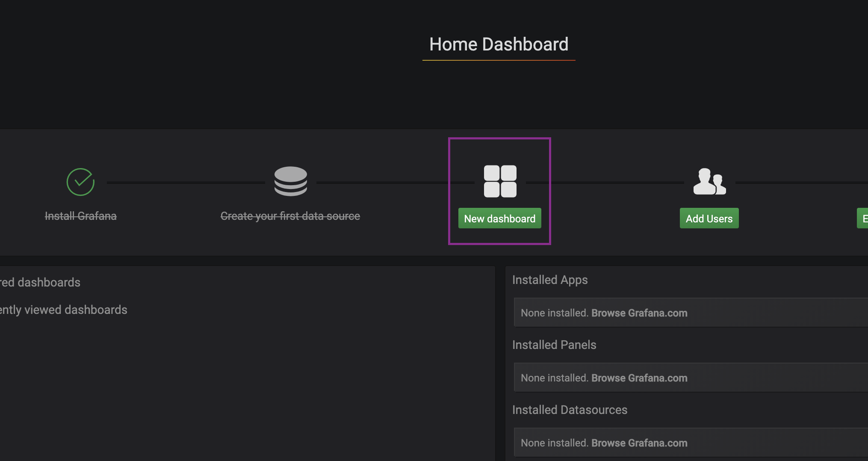Select the Installed Datasources heading
Viewport: 868px width, 461px height.
pos(570,410)
